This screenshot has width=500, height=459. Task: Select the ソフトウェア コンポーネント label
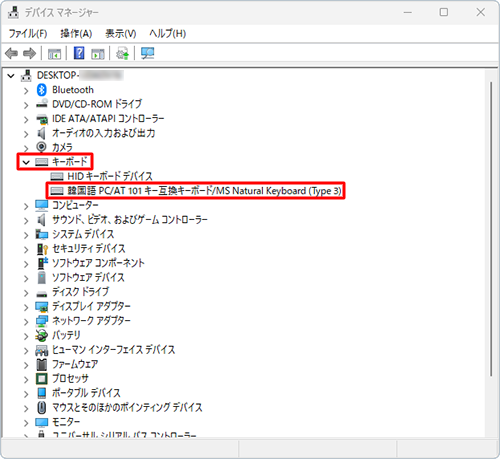(x=98, y=263)
